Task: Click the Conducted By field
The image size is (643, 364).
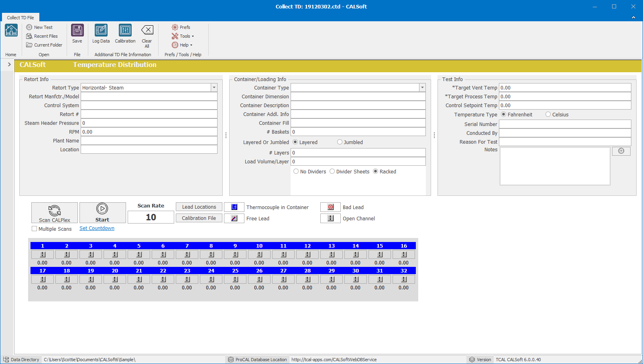Action: coord(565,133)
